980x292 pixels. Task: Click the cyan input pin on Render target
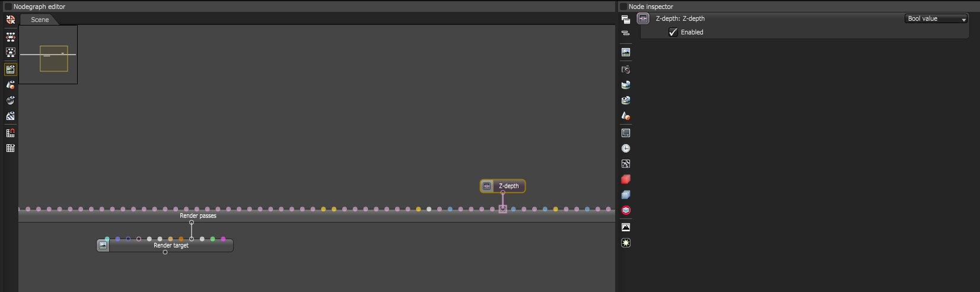[107, 239]
